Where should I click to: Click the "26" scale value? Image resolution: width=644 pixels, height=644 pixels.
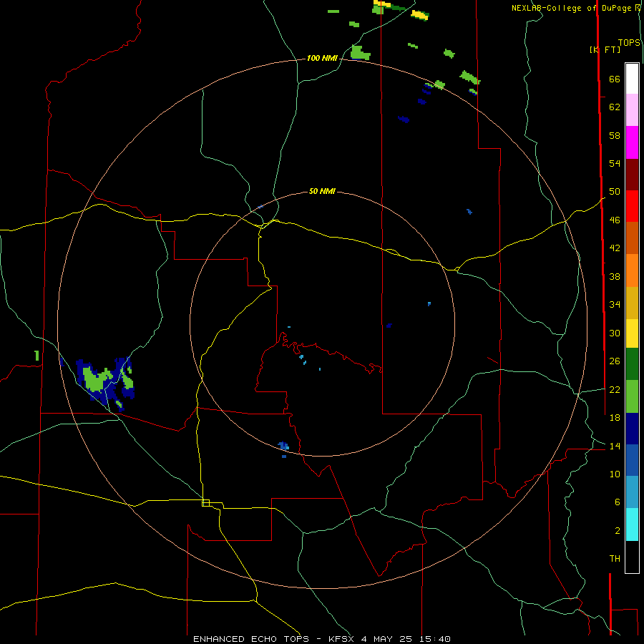coord(615,361)
